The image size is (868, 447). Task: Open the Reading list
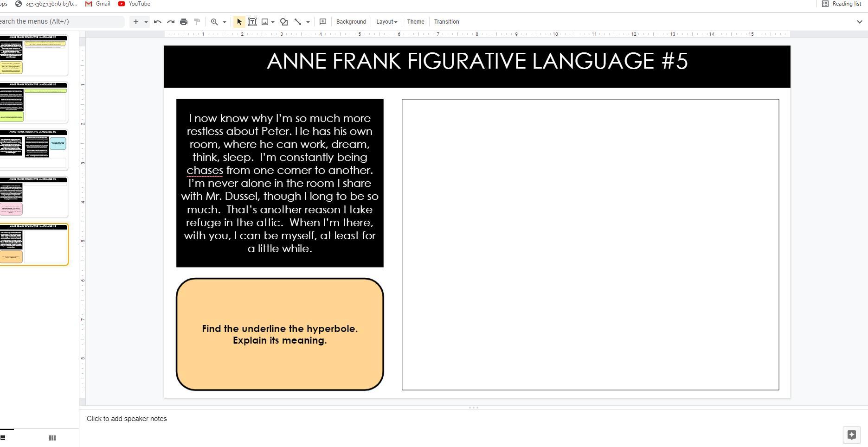842,4
